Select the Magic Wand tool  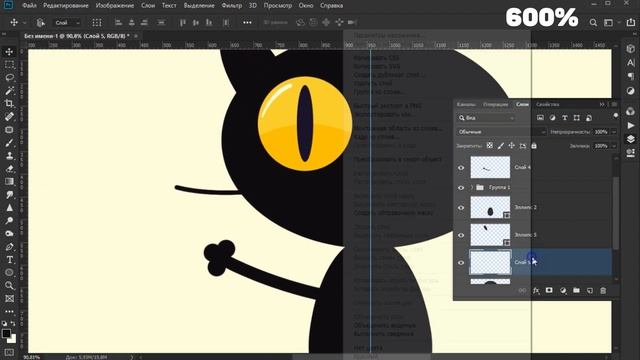(x=9, y=91)
